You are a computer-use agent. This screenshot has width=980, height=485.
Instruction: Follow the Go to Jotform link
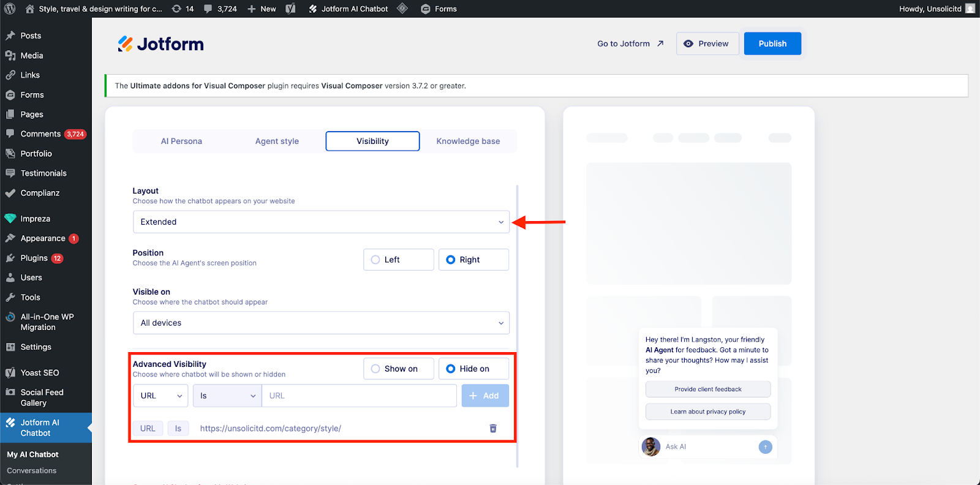(630, 43)
